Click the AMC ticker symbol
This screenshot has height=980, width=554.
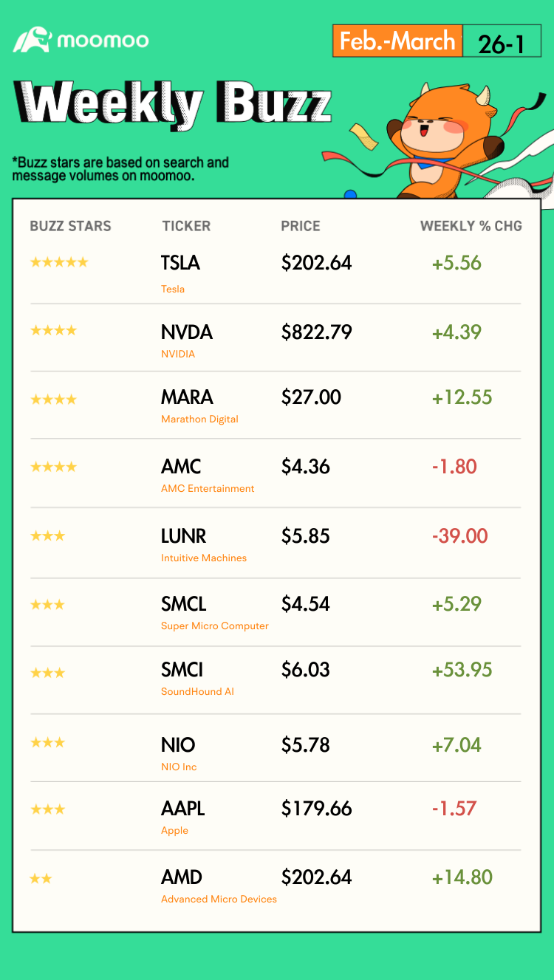tap(181, 467)
